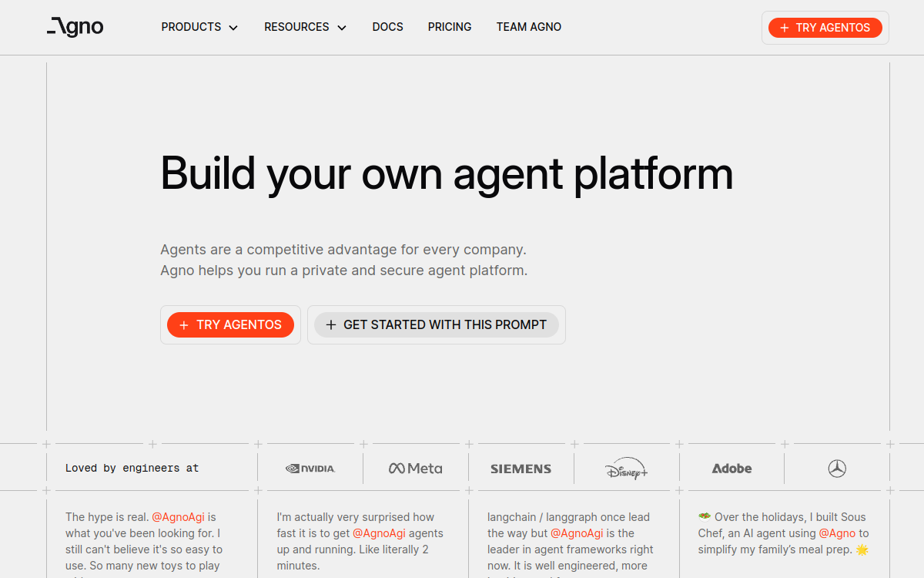Viewport: 924px width, 578px height.
Task: Click 'Agents are a competitive advantage' line
Action: [x=343, y=250]
